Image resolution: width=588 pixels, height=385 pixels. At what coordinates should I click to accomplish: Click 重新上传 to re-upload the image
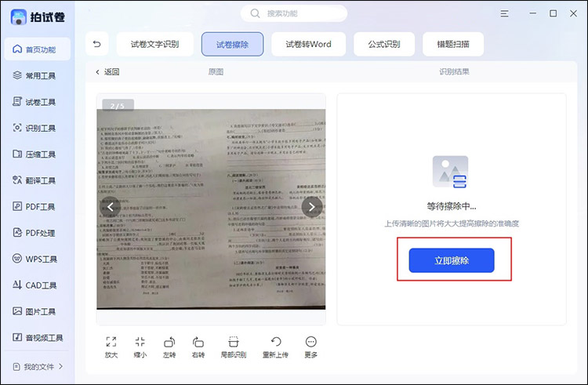(x=275, y=347)
